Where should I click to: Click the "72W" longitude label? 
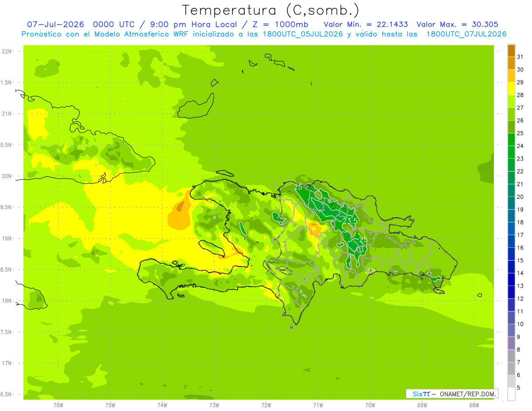click(x=266, y=405)
